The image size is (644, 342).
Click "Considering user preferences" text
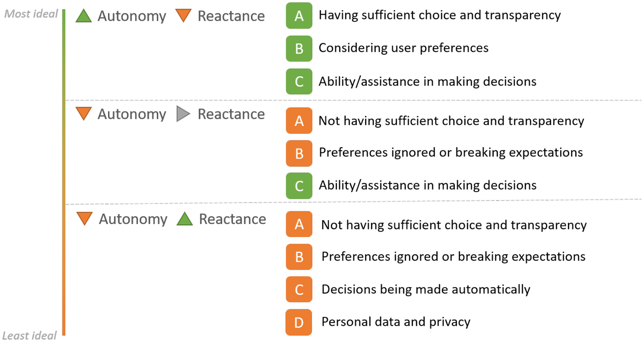pyautogui.click(x=403, y=48)
